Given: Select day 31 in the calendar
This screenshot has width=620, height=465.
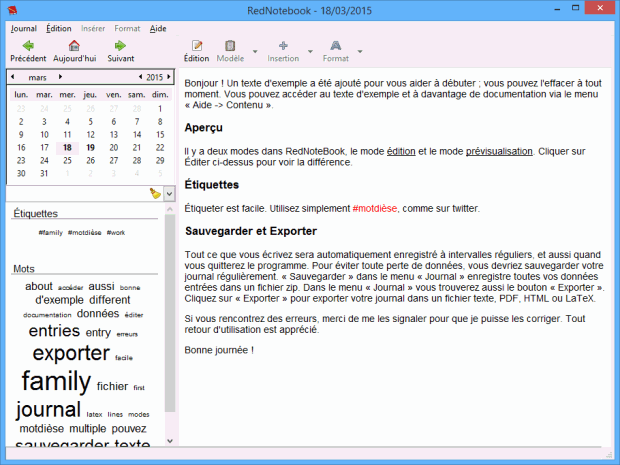Looking at the screenshot, I should point(44,173).
